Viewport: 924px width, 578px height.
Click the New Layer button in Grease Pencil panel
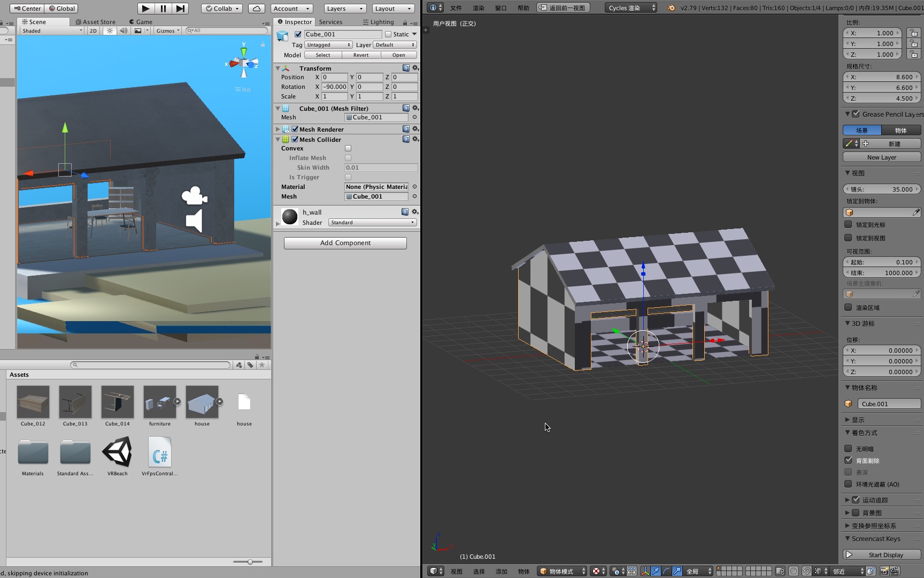881,157
